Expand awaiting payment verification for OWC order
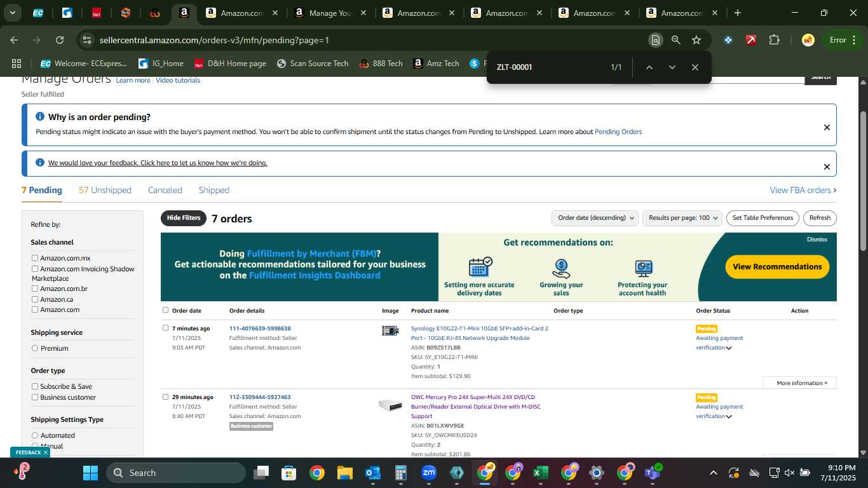The height and width of the screenshot is (488, 868). pos(729,417)
